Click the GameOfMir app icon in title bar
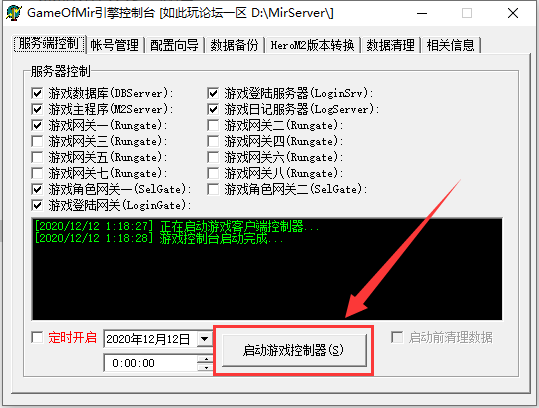Screen dimensions: 539x408 [13, 13]
